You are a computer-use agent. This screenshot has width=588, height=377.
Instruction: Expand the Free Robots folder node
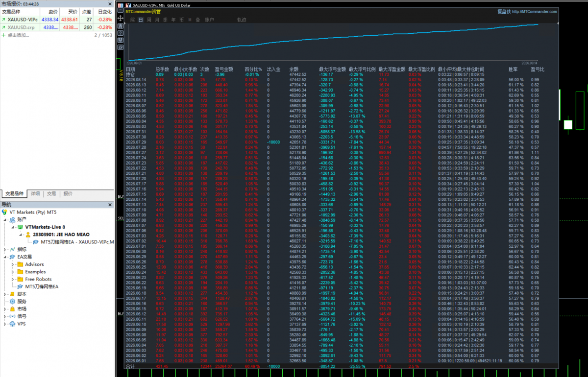click(x=13, y=279)
